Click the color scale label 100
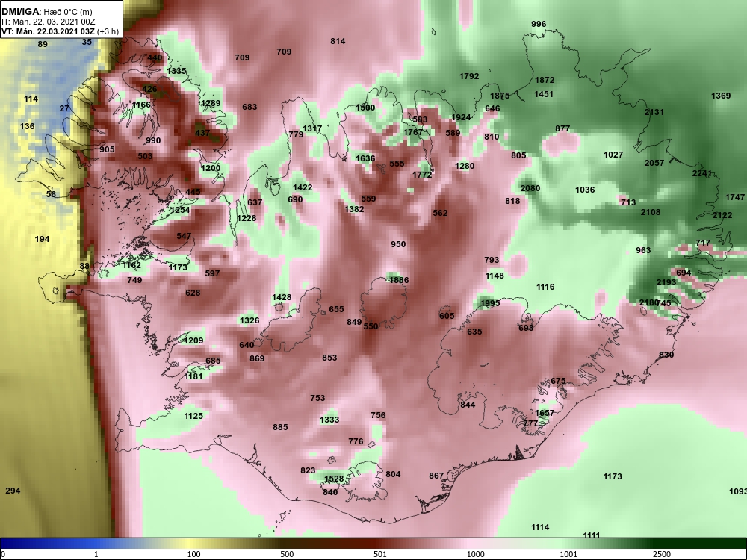The height and width of the screenshot is (560, 747). click(x=193, y=554)
